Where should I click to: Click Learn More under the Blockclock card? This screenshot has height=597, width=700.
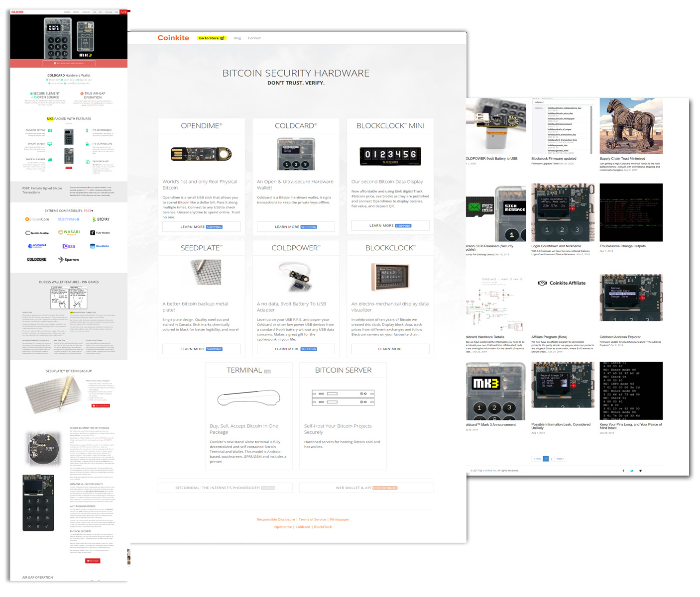coord(390,349)
